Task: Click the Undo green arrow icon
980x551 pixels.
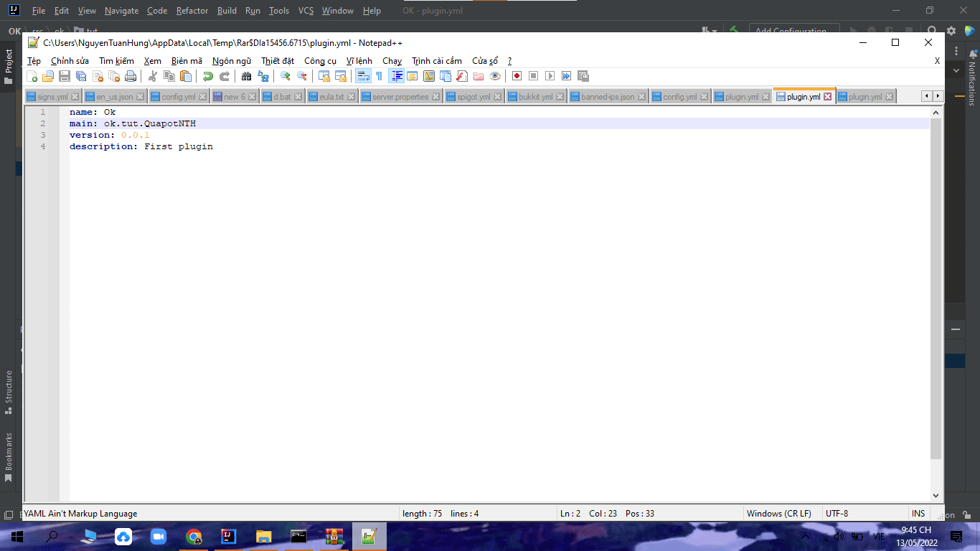Action: (208, 76)
